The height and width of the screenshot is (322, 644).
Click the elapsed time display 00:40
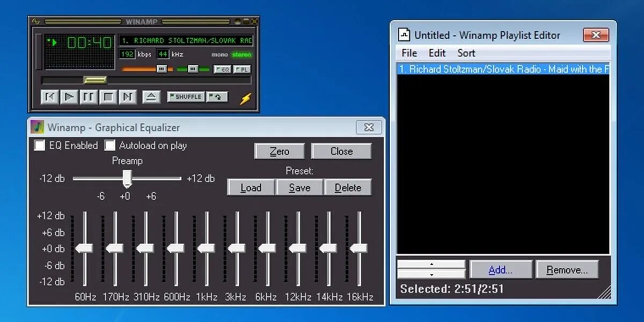[x=89, y=43]
